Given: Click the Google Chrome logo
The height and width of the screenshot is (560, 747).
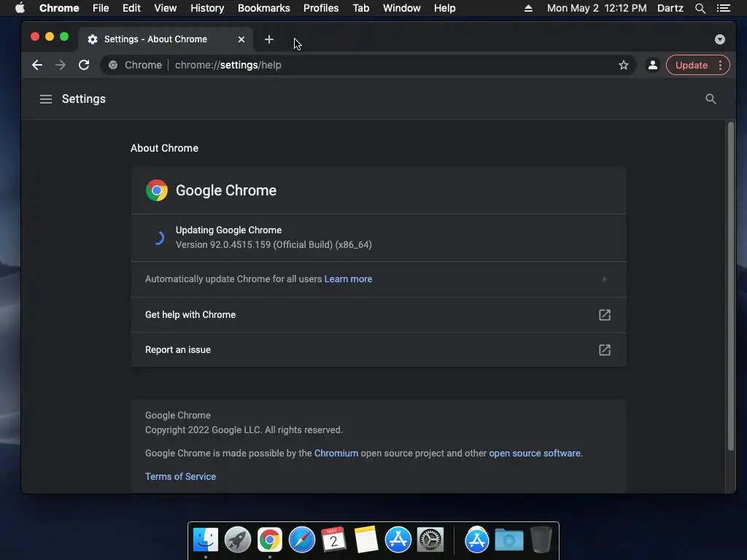Looking at the screenshot, I should (156, 190).
